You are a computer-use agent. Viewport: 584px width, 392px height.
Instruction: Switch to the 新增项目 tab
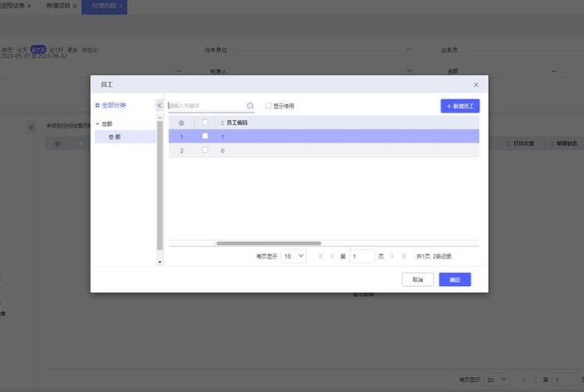[58, 6]
